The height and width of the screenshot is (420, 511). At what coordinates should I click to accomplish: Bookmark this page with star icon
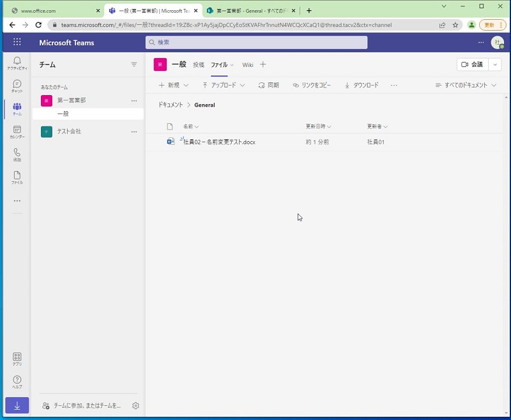pyautogui.click(x=455, y=25)
